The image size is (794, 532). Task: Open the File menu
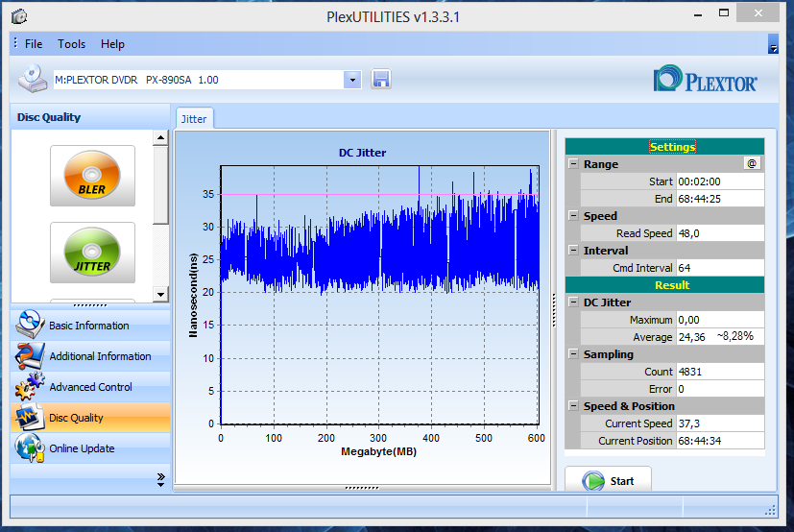(34, 44)
